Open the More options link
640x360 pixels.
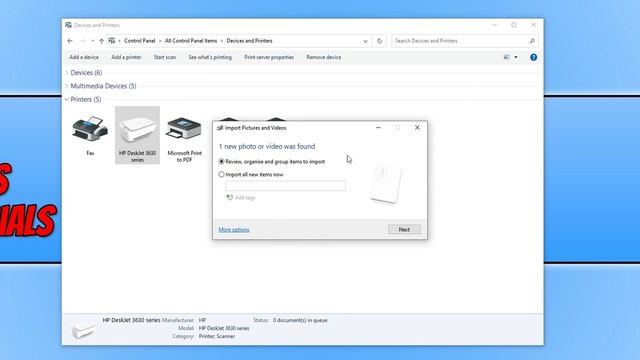tap(234, 230)
